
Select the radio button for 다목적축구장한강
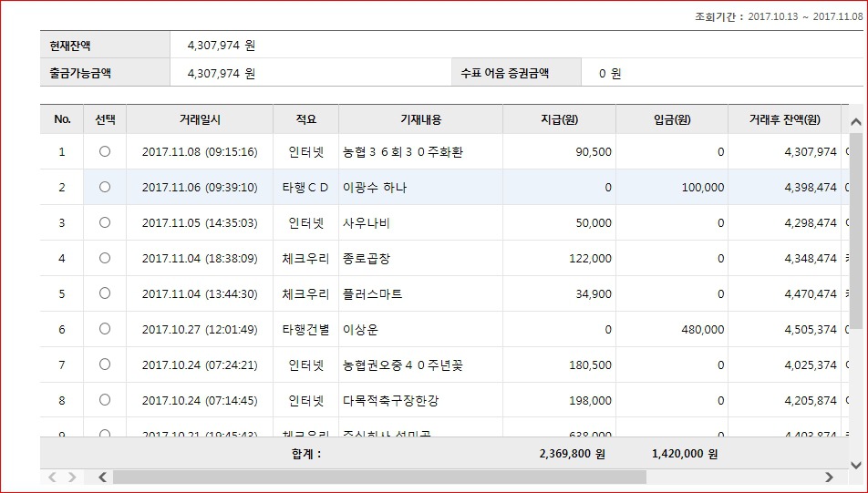coord(105,399)
